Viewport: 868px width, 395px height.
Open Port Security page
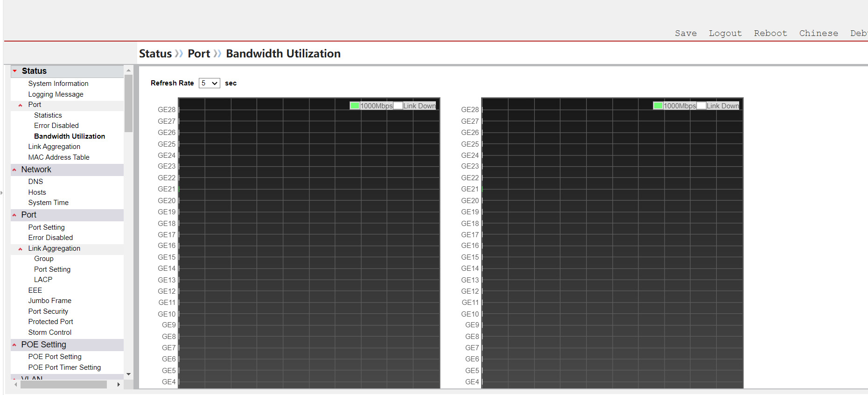[48, 311]
